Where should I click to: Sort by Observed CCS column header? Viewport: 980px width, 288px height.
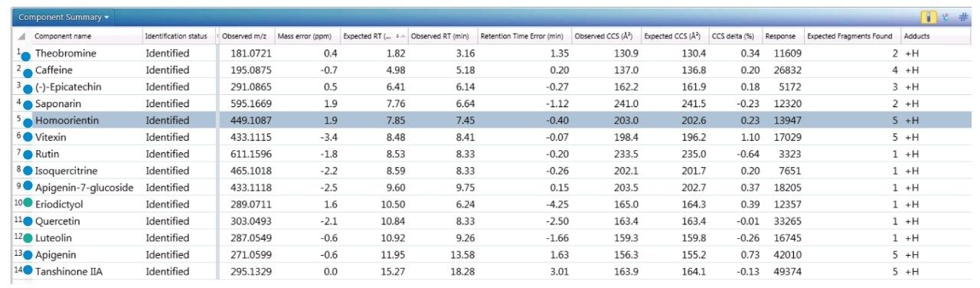pyautogui.click(x=603, y=37)
